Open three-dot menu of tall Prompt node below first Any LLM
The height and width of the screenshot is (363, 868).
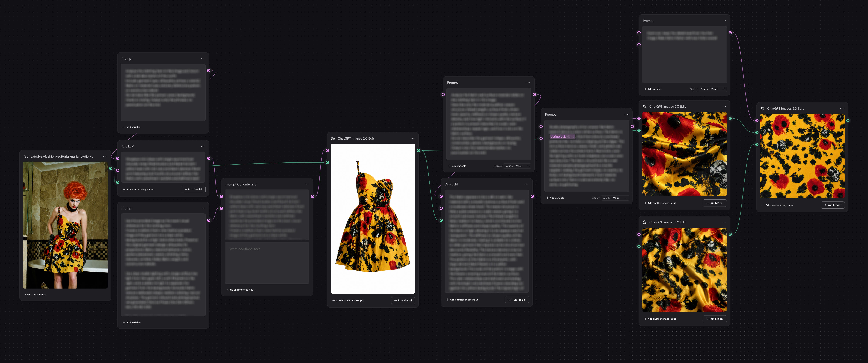coord(203,208)
